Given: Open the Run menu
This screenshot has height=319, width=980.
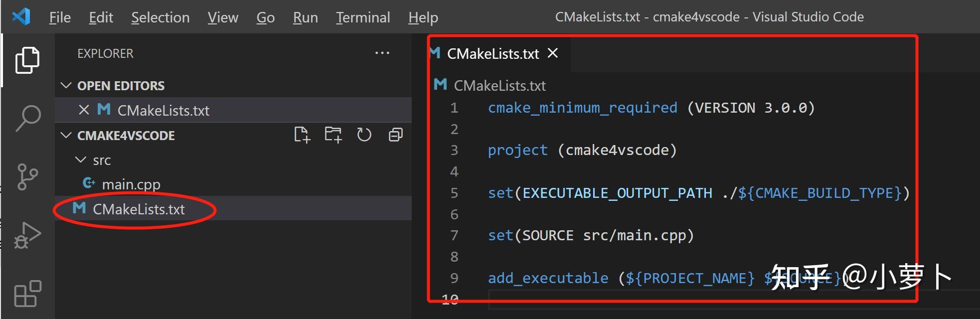Looking at the screenshot, I should coord(305,17).
